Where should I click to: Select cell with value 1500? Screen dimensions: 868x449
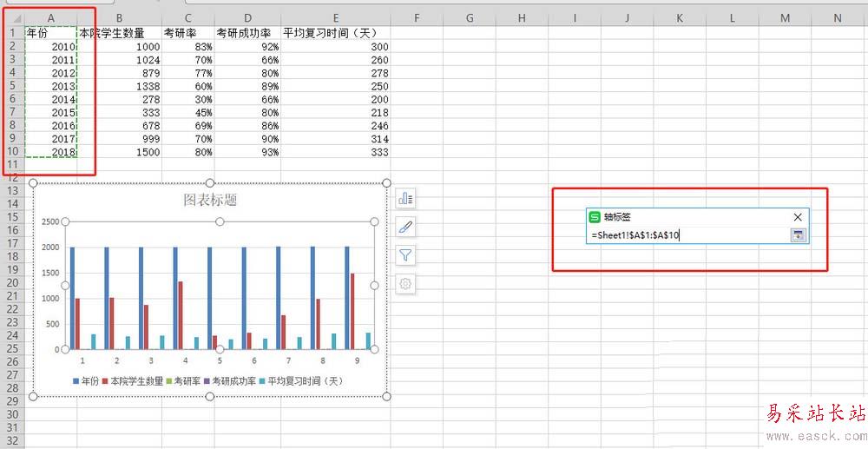pyautogui.click(x=120, y=151)
